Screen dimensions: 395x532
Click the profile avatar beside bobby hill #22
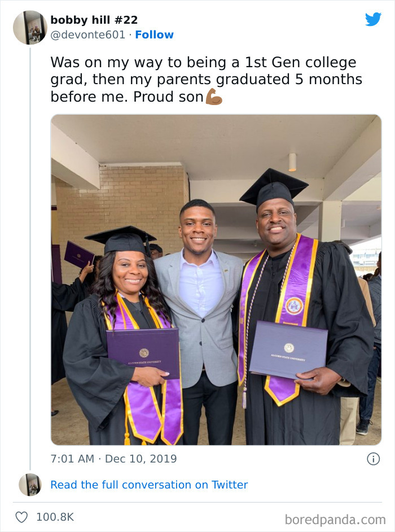[x=30, y=27]
